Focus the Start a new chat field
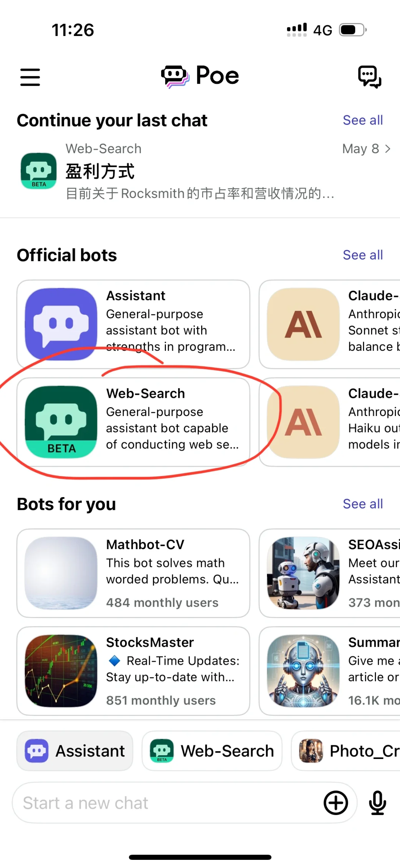This screenshot has height=868, width=400. 167,803
